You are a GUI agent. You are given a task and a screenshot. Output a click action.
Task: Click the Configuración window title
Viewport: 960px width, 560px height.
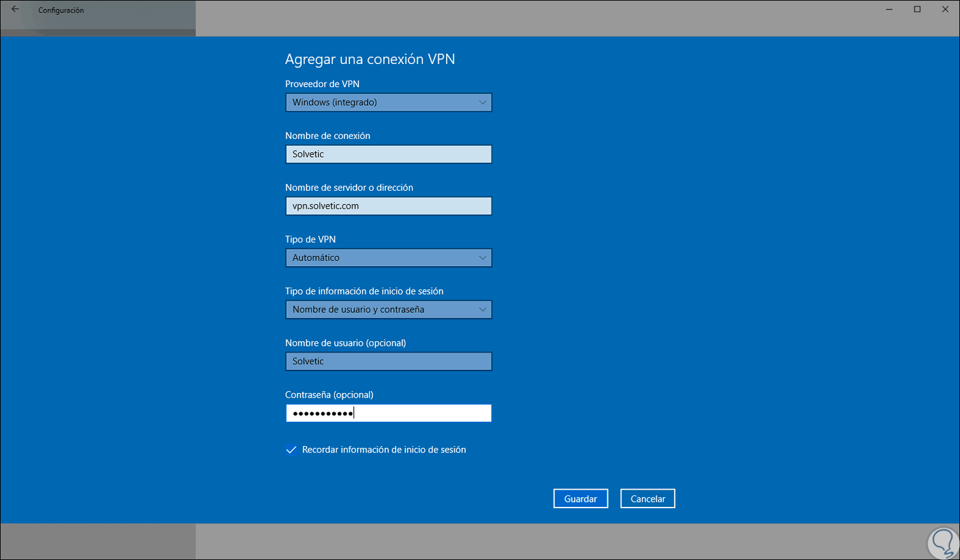point(61,10)
